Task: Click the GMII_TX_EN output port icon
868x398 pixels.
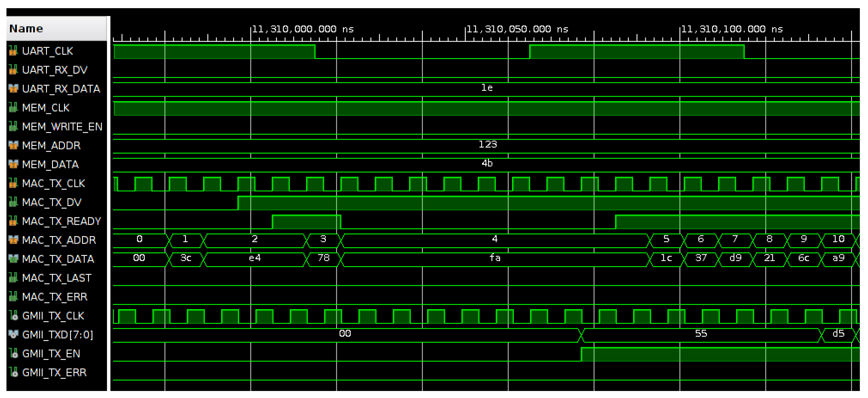Action: pos(13,353)
